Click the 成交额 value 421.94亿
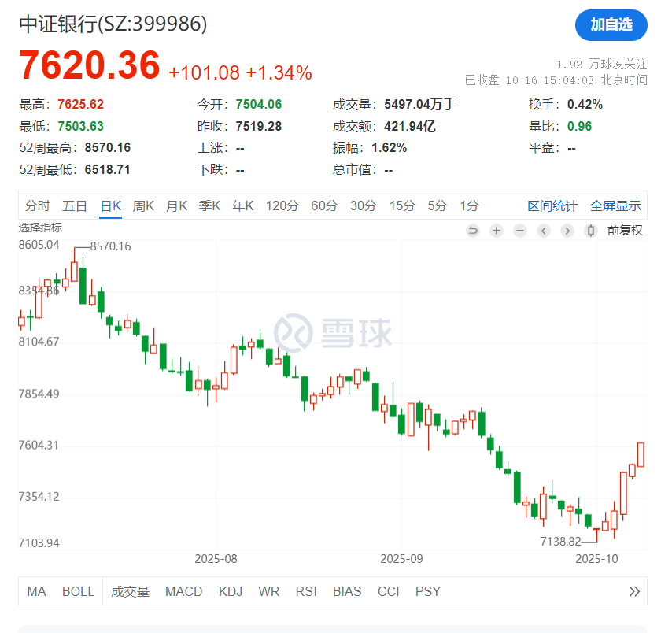Screen dimensions: 672x633 tap(410, 126)
